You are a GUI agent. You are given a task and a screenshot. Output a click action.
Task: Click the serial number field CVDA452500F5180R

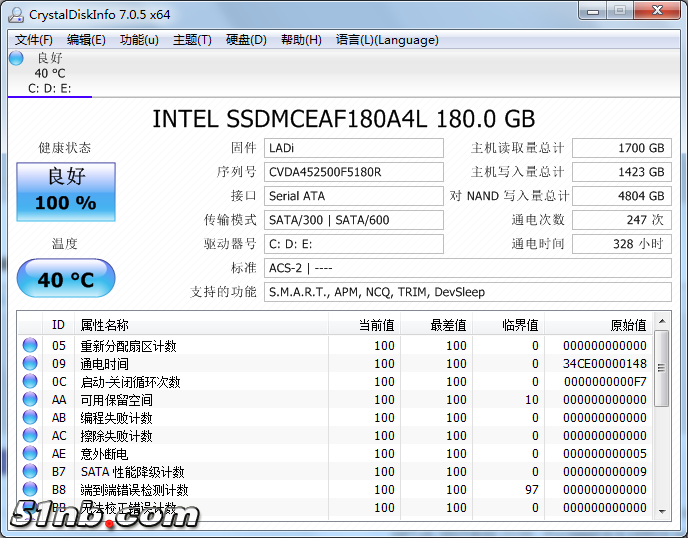[354, 172]
